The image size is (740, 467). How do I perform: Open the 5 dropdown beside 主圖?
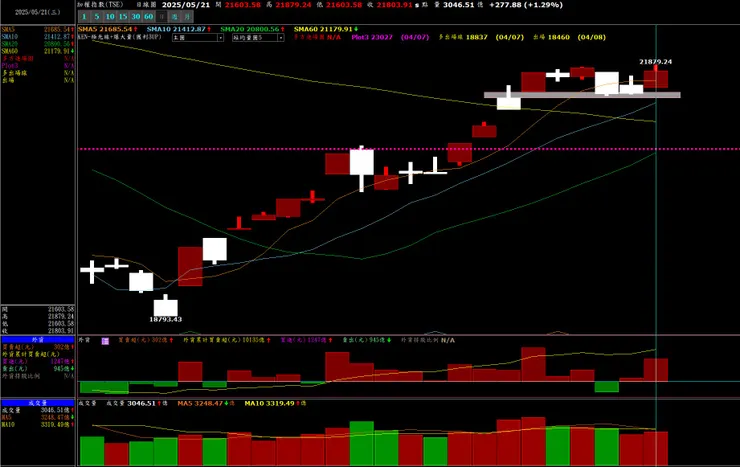pyautogui.click(x=258, y=37)
